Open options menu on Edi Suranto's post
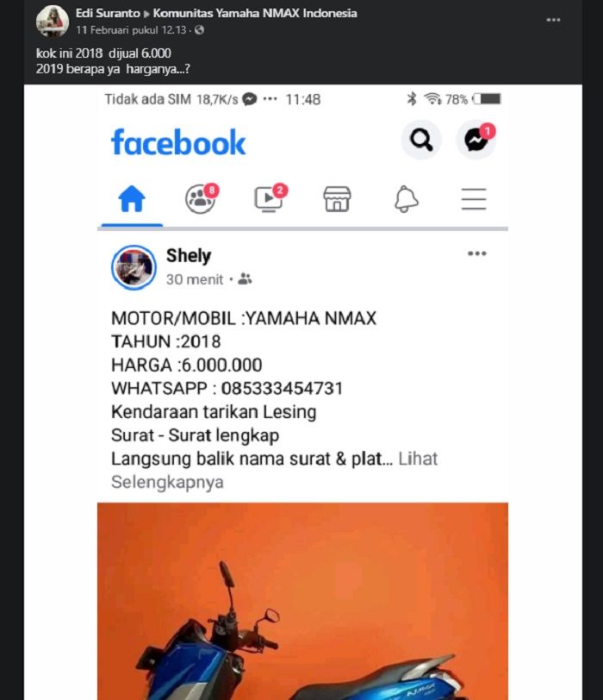Screen dimensions: 603x700 pyautogui.click(x=554, y=20)
